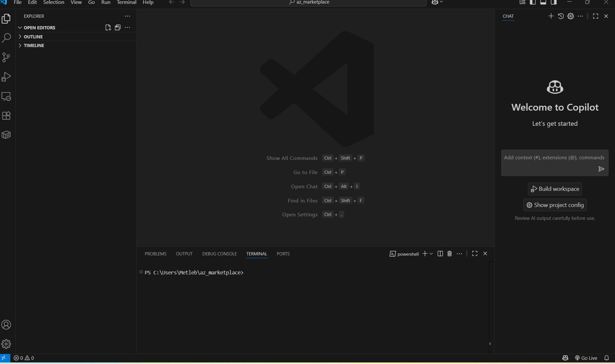
Task: Open the Source Control view
Action: click(x=6, y=57)
